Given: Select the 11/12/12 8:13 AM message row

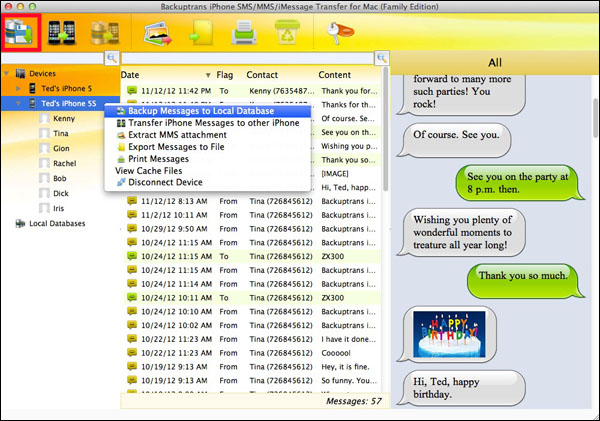Looking at the screenshot, I should click(x=252, y=201).
